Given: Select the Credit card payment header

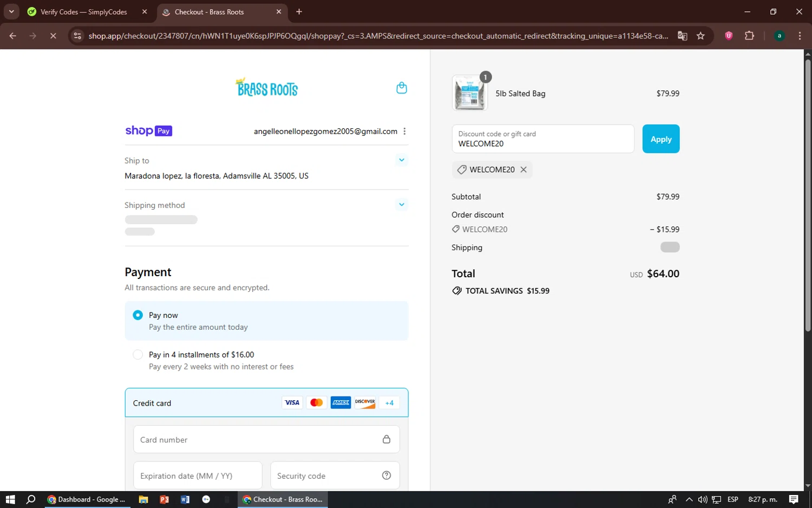Looking at the screenshot, I should pos(266,402).
